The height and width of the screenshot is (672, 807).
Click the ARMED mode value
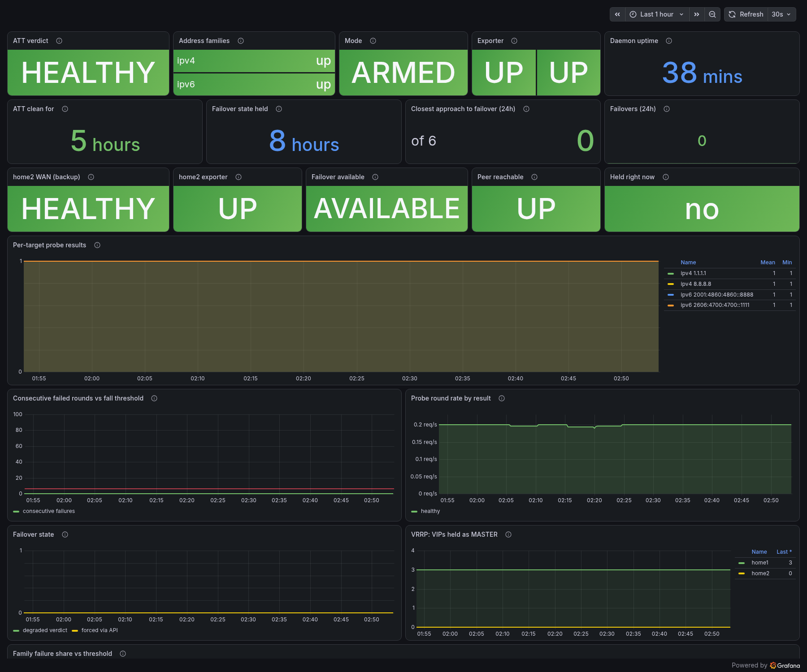tap(403, 73)
